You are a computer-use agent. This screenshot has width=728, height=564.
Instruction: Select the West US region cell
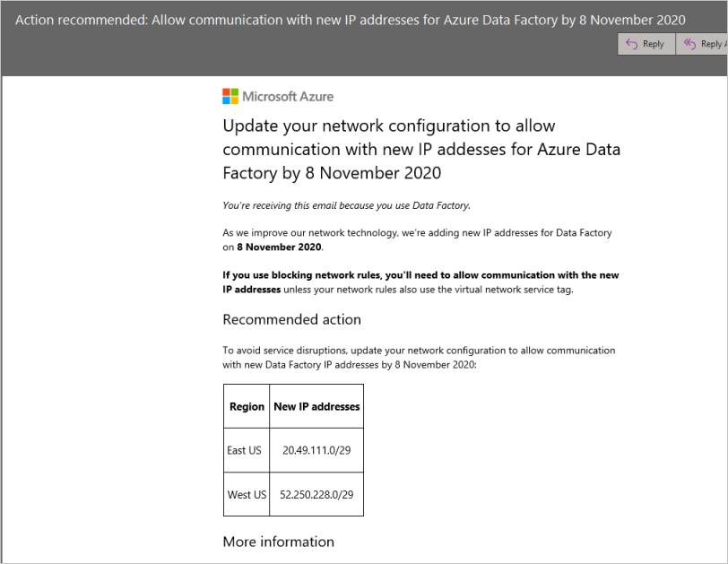246,494
